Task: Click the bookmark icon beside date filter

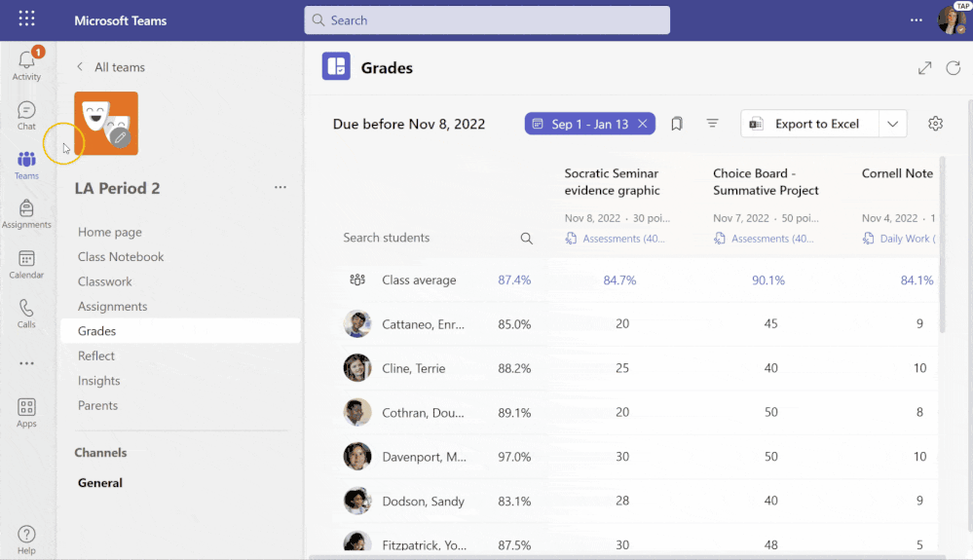Action: (677, 124)
